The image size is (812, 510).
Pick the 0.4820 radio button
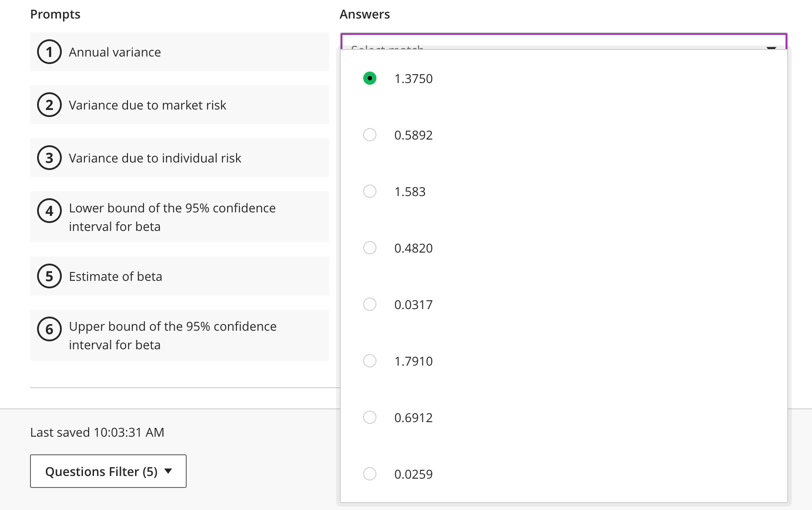point(370,248)
